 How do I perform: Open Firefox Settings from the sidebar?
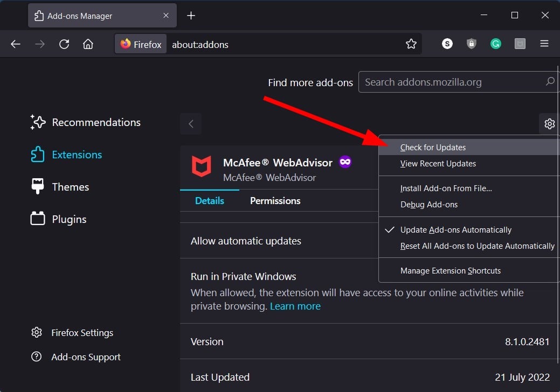(72, 333)
